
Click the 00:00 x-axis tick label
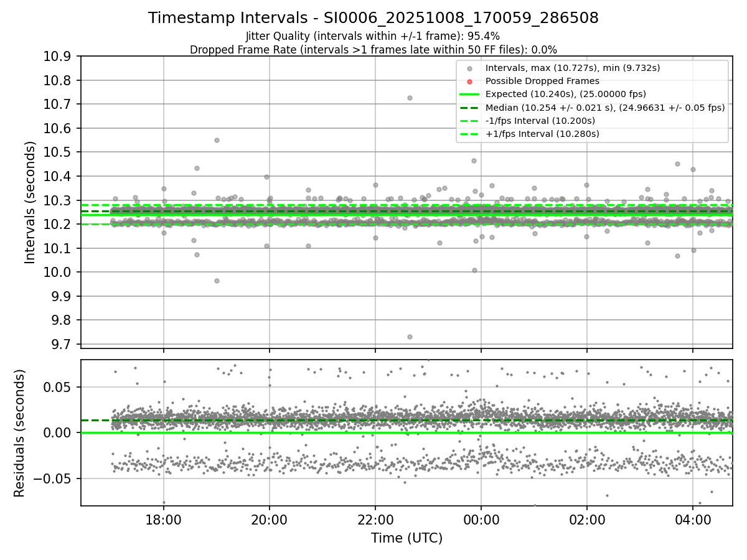481,520
